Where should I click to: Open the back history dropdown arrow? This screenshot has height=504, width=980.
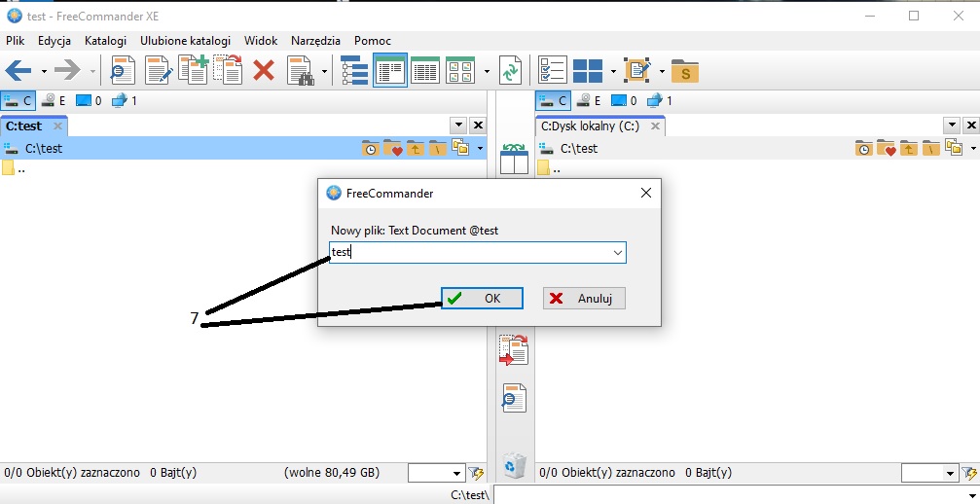click(44, 71)
